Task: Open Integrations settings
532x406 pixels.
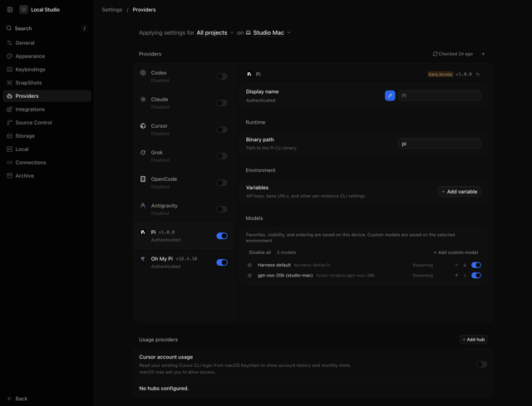Action: click(47, 109)
